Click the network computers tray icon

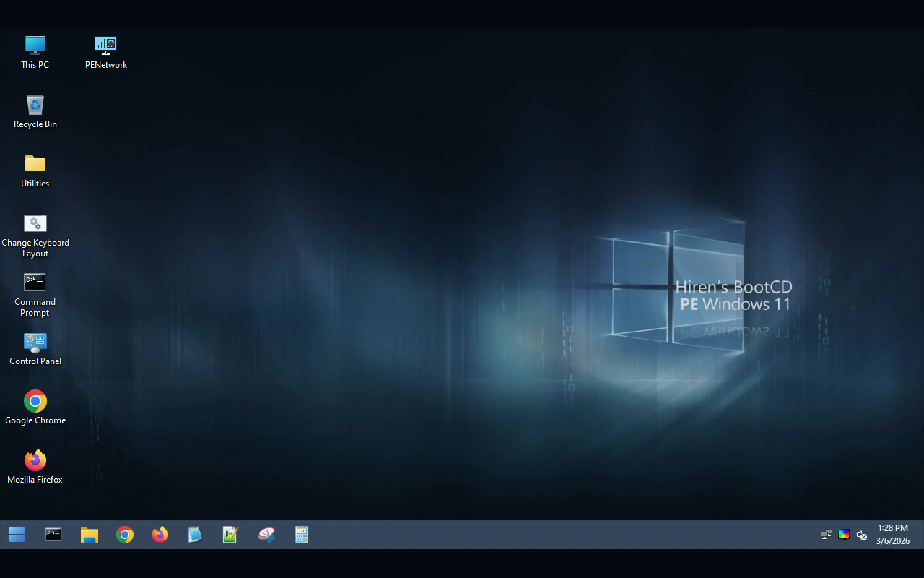click(826, 534)
